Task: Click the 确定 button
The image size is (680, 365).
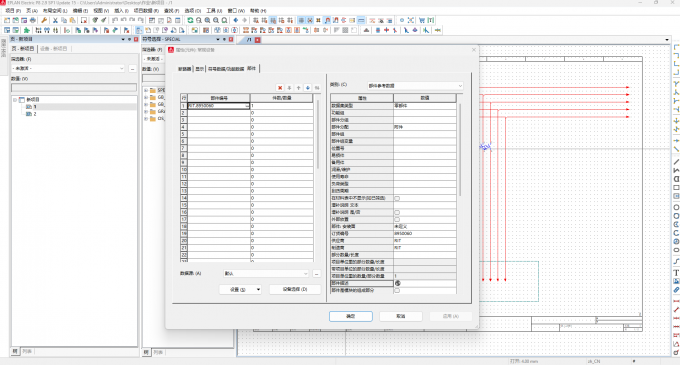Action: 350,316
